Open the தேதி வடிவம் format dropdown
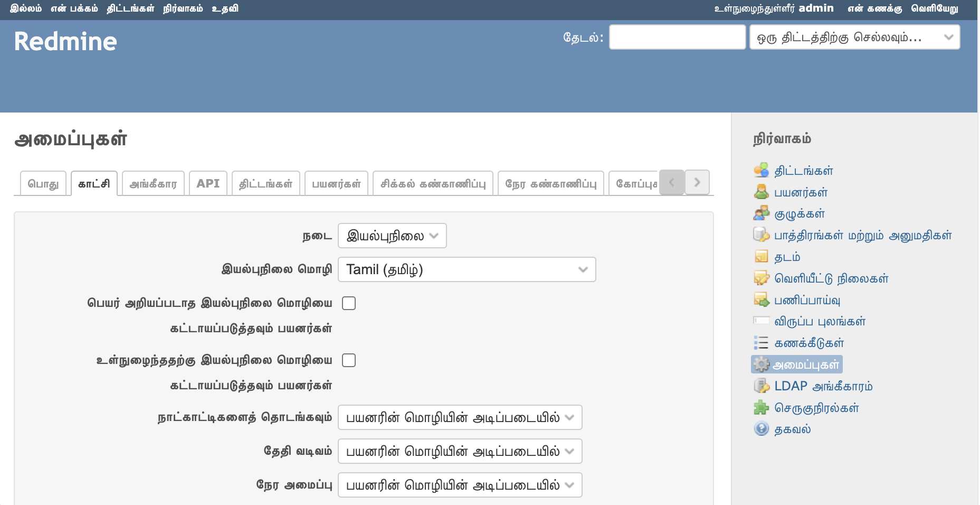 coord(459,451)
